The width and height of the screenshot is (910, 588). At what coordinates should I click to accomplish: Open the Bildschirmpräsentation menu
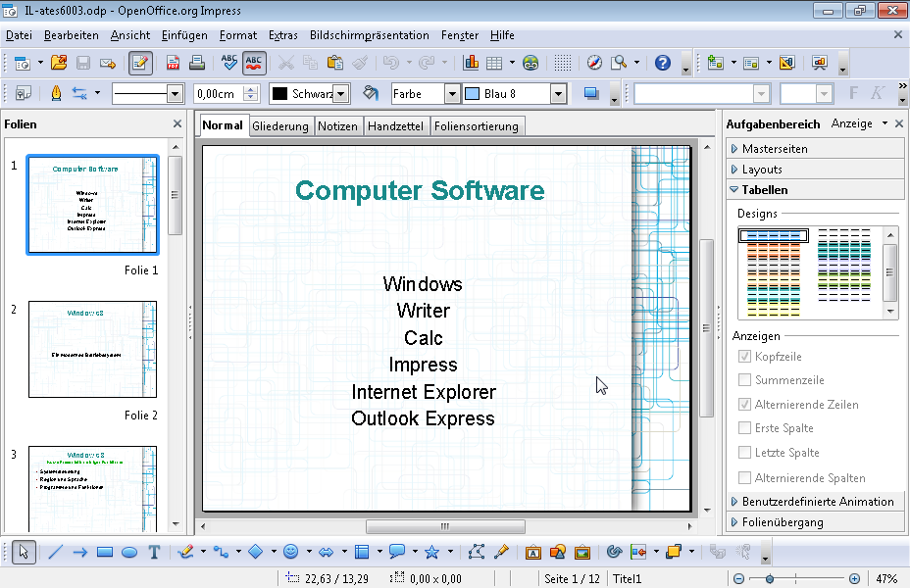369,35
